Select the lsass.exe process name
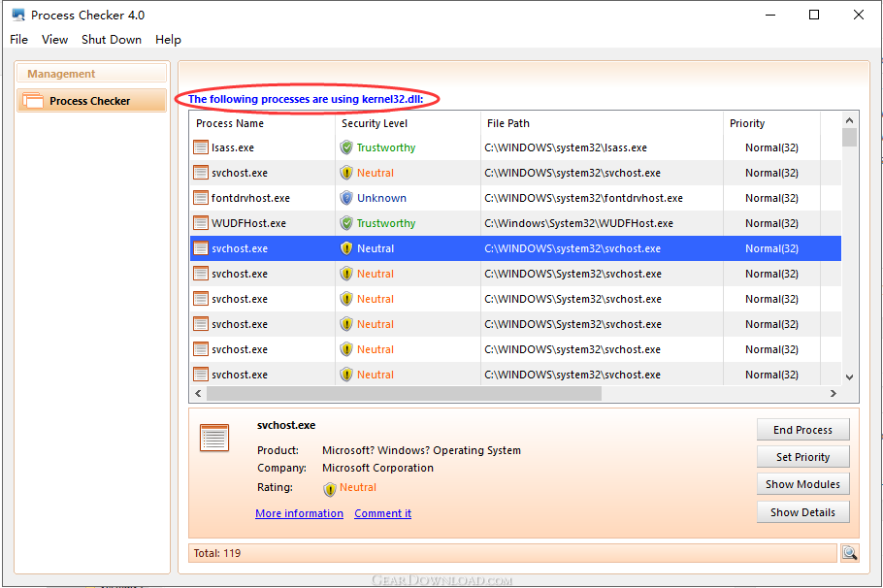 (x=233, y=147)
